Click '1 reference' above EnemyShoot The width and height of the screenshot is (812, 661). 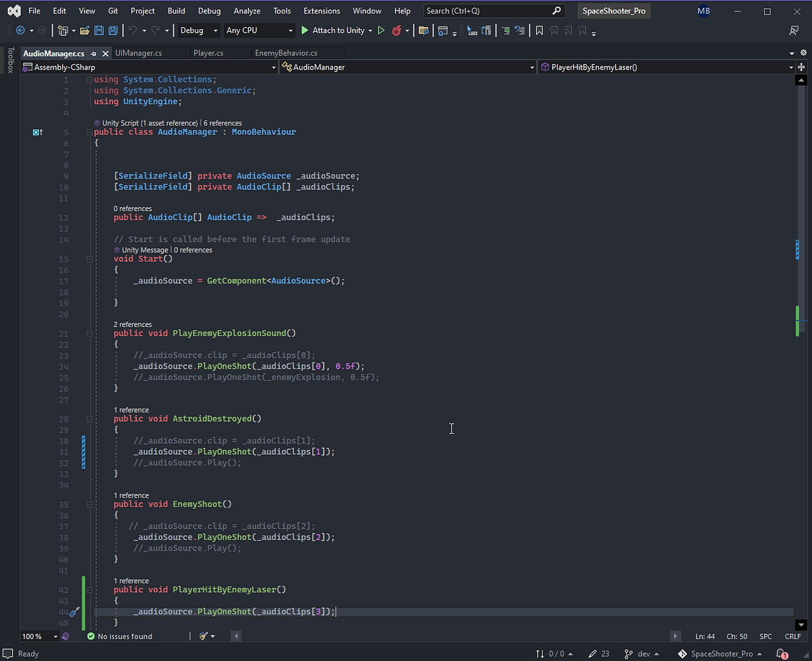pos(131,496)
